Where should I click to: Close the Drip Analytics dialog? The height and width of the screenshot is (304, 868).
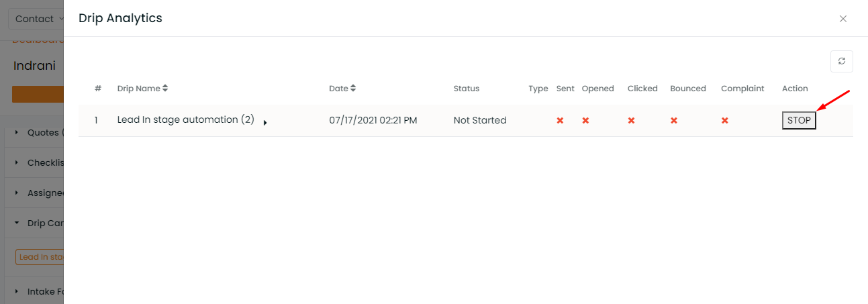843,19
